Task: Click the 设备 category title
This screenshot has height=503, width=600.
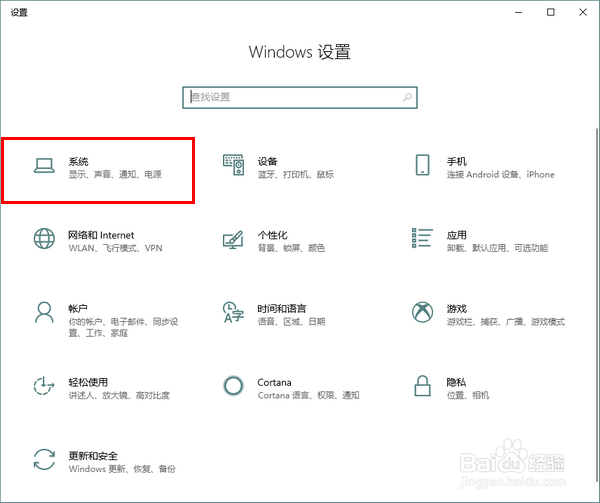Action: point(267,161)
